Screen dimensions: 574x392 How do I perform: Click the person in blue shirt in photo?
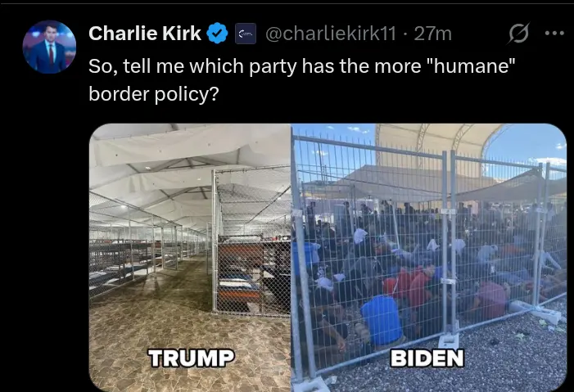click(x=382, y=319)
